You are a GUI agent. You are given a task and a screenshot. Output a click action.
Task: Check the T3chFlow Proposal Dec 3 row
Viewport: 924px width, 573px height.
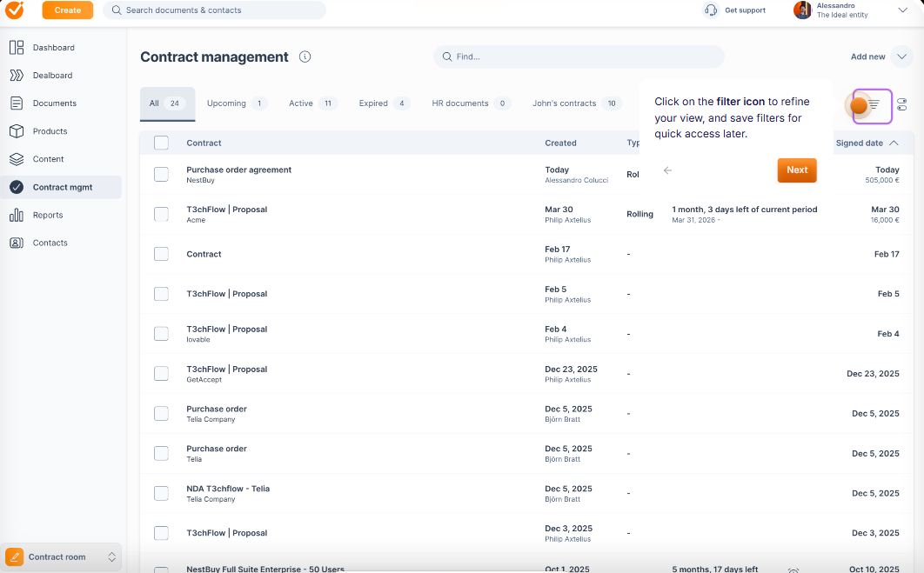coord(161,533)
